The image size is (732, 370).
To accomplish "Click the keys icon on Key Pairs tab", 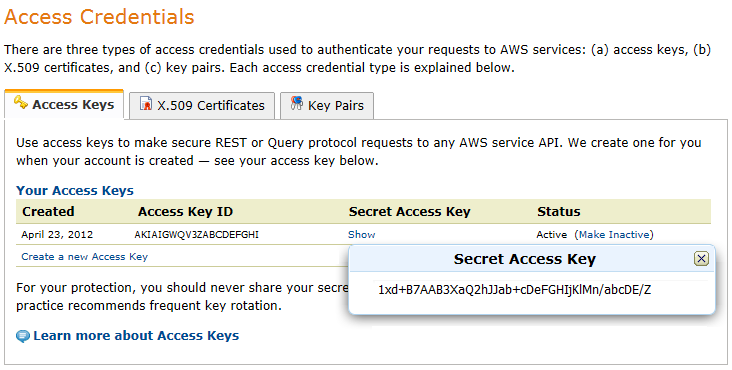I will coord(296,103).
